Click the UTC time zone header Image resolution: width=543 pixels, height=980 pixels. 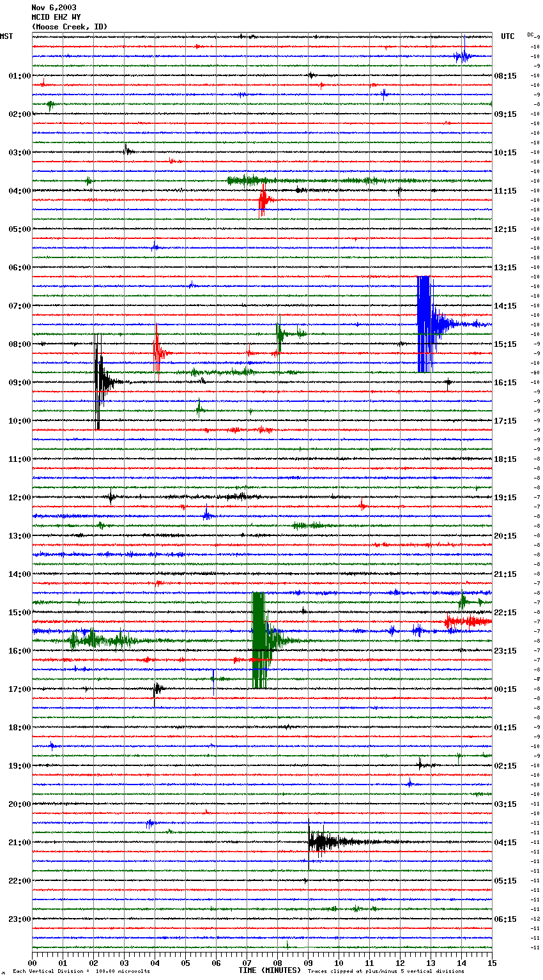pos(507,36)
